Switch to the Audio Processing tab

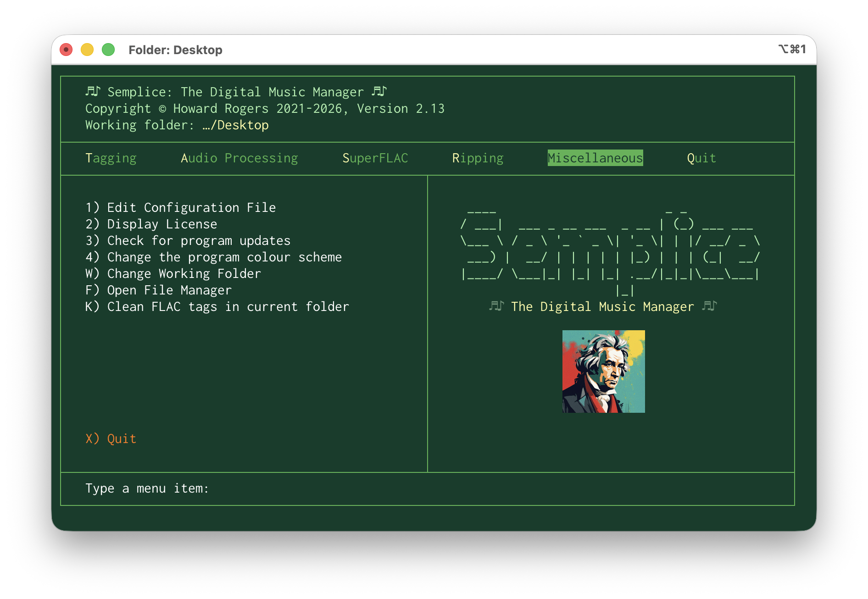click(x=239, y=158)
